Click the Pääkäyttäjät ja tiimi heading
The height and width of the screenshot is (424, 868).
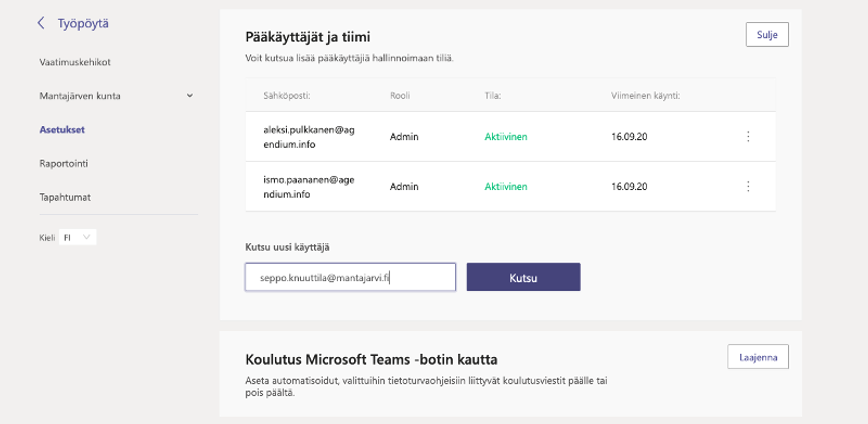[308, 38]
